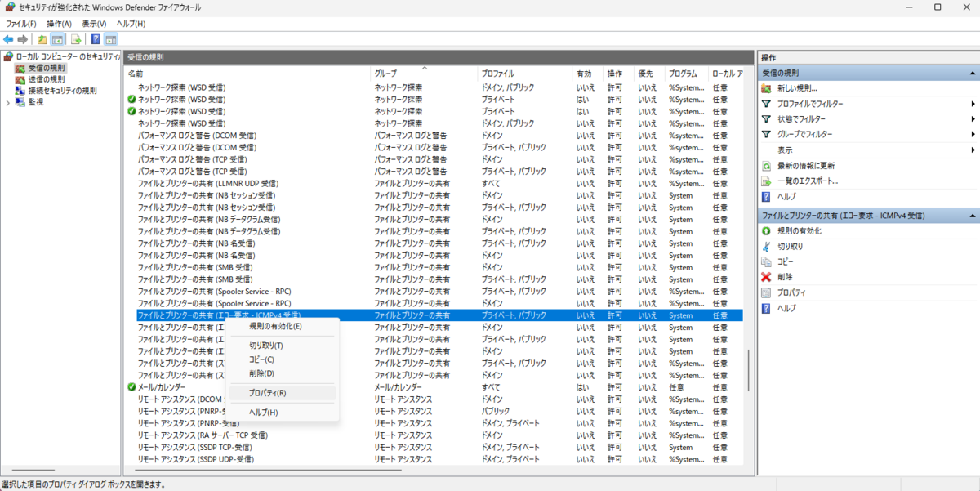
Task: Select the リモート アシスタンス (SSDP TCP-受信) row
Action: (x=434, y=448)
